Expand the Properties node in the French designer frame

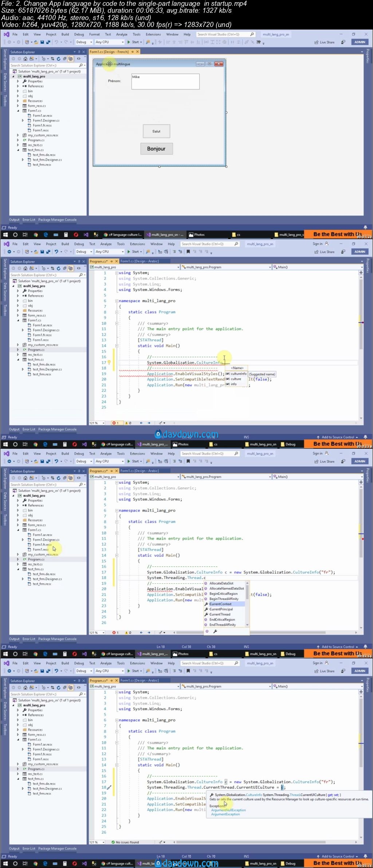pos(18,81)
